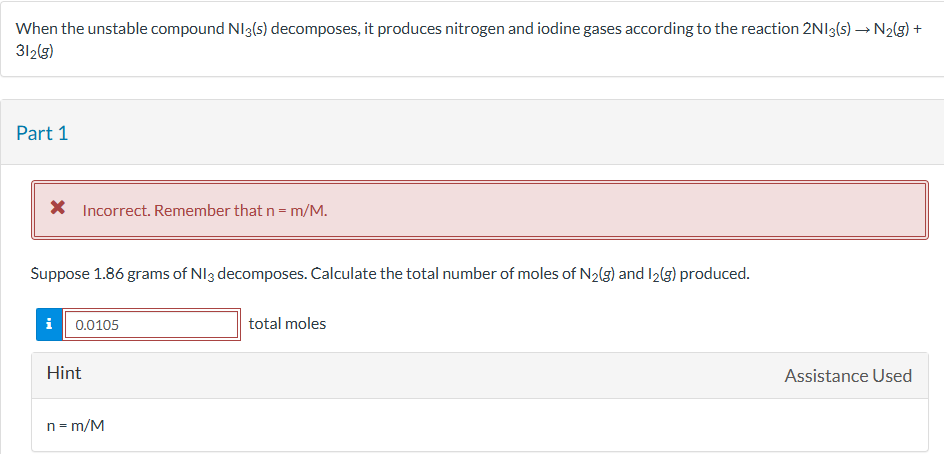Screen dimensions: 944x454
Task: Click the intro sentence about unstable compound
Action: tap(300, 28)
